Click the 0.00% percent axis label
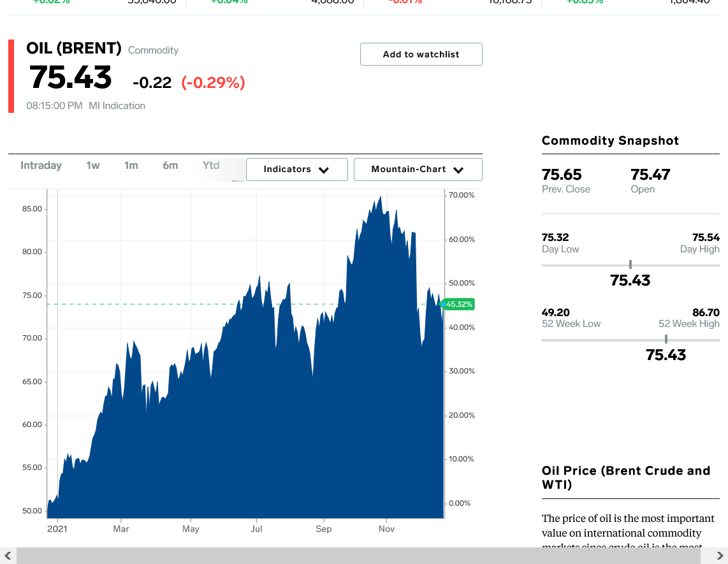 pyautogui.click(x=460, y=503)
